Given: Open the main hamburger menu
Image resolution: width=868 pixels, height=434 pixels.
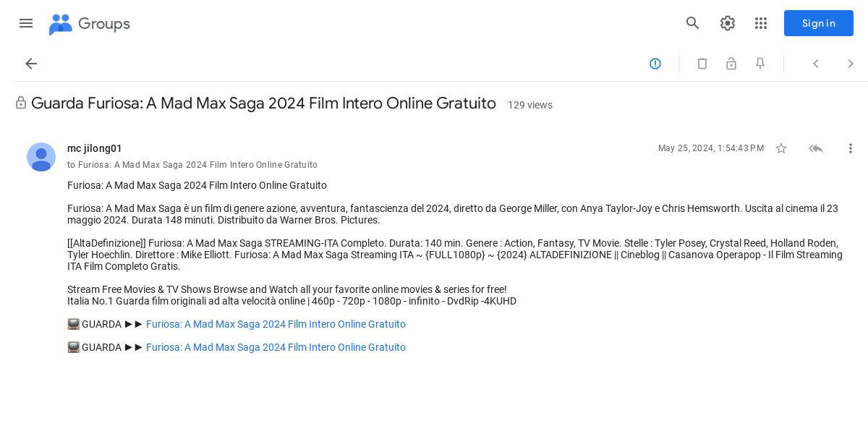Looking at the screenshot, I should point(26,23).
